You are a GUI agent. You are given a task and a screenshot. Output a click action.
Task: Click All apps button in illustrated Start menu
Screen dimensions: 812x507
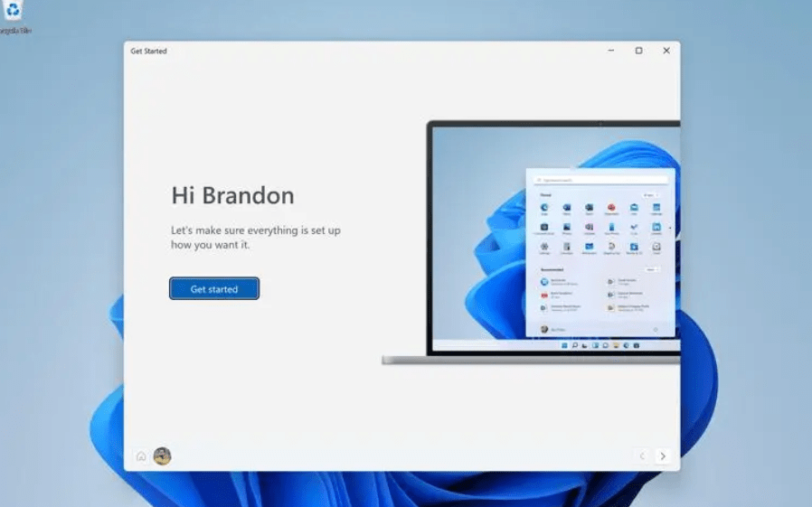649,194
